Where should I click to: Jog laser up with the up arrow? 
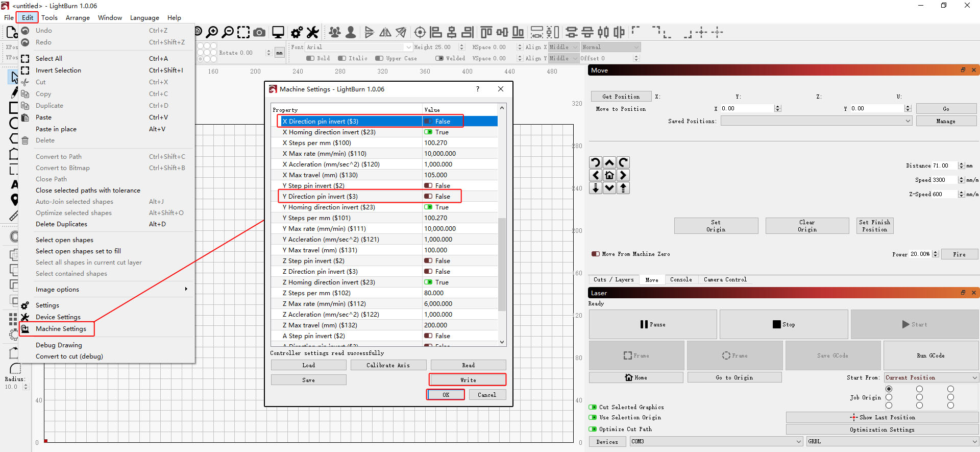609,162
